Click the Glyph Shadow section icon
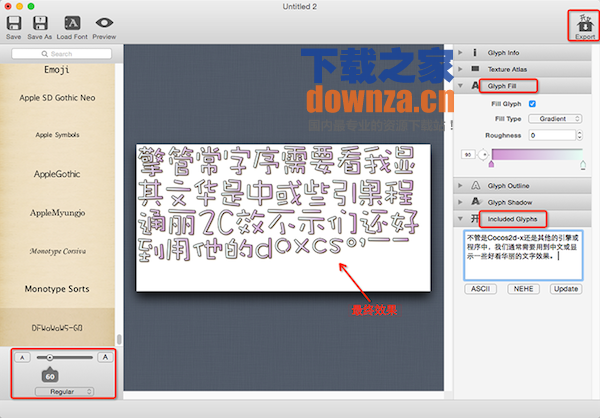This screenshot has width=600, height=418. pyautogui.click(x=476, y=202)
